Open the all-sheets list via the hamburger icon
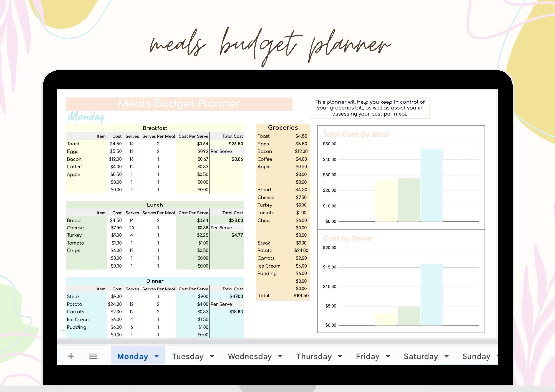Viewport: 555px width, 392px height. point(93,356)
